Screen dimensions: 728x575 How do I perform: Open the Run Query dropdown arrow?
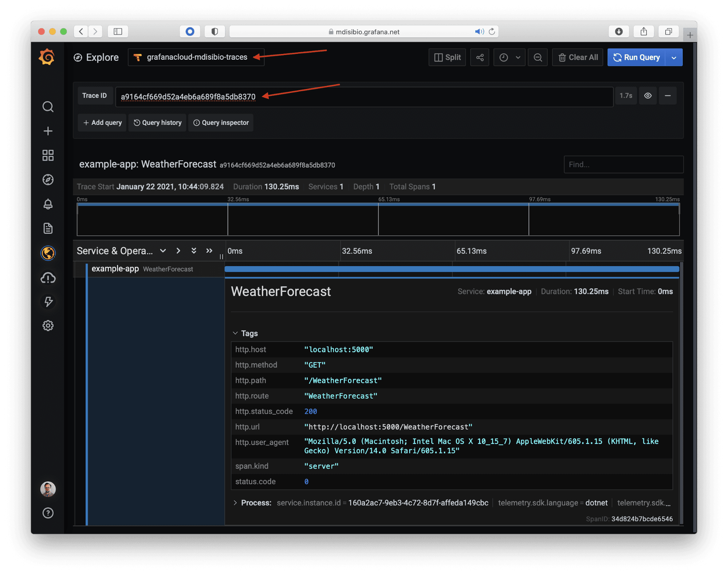click(674, 58)
